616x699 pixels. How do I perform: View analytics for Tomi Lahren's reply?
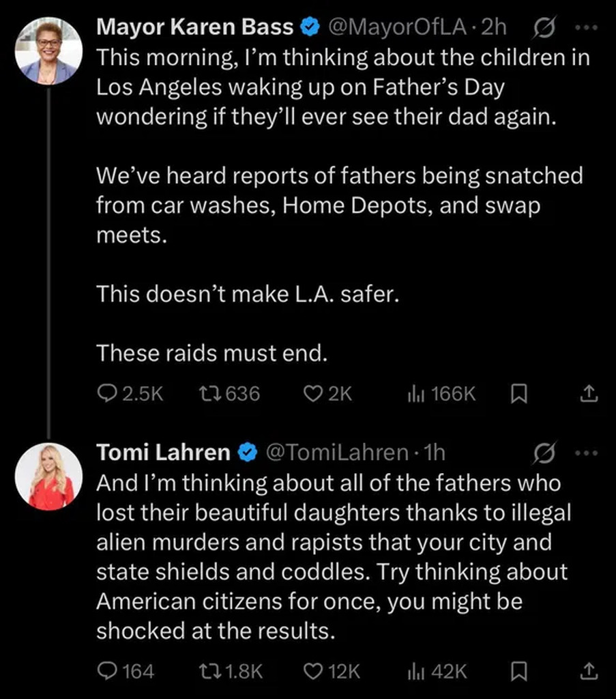click(x=415, y=671)
